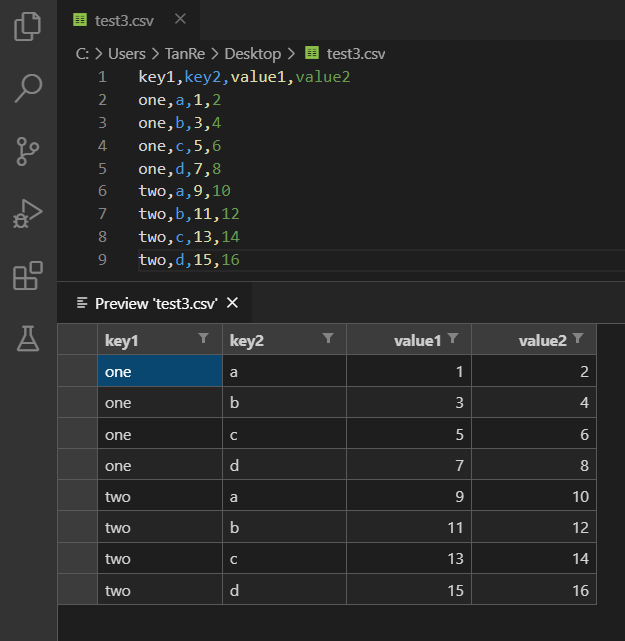Click the Users breadcrumb segment
The height and width of the screenshot is (641, 625).
point(127,54)
